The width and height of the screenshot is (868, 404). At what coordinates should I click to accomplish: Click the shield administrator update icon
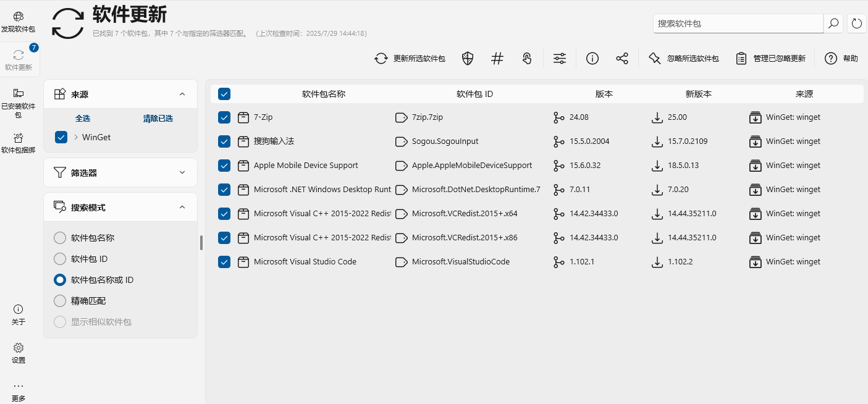pos(468,59)
